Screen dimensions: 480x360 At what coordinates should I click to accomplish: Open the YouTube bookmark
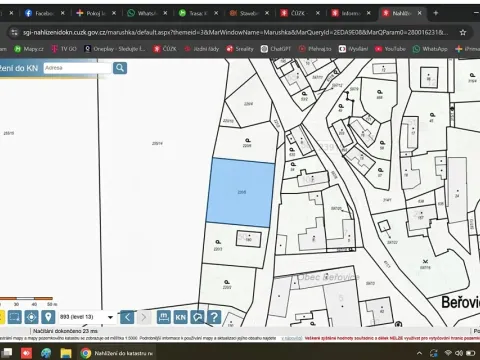pos(390,49)
